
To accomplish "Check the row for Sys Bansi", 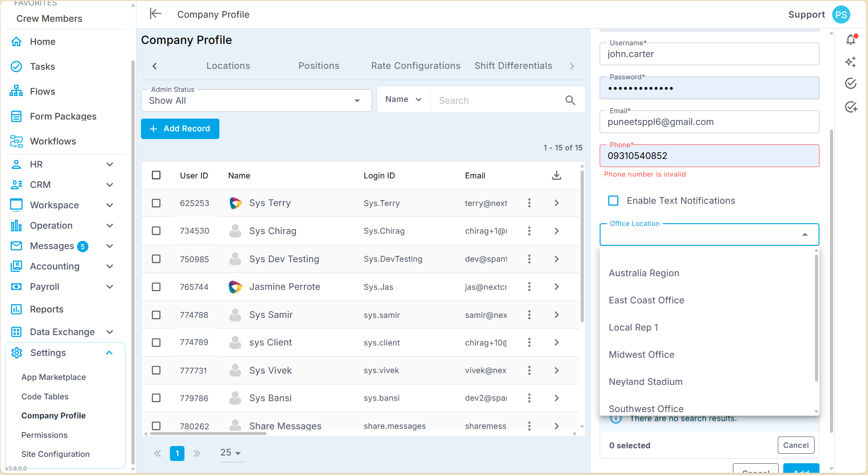I will tap(156, 398).
